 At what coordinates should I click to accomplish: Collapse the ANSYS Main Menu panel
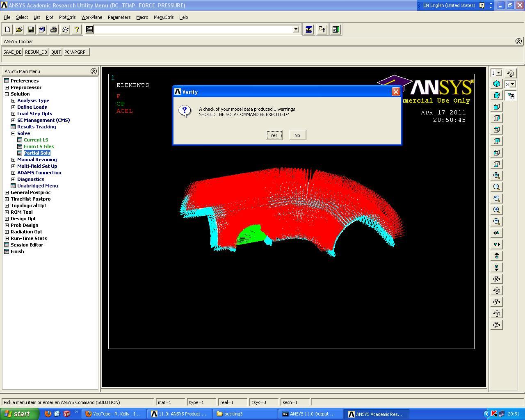(94, 71)
